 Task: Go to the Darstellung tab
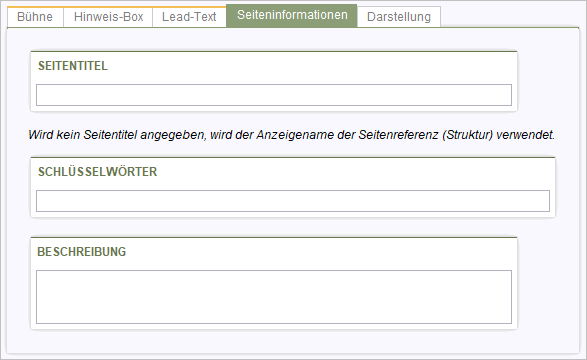click(399, 17)
